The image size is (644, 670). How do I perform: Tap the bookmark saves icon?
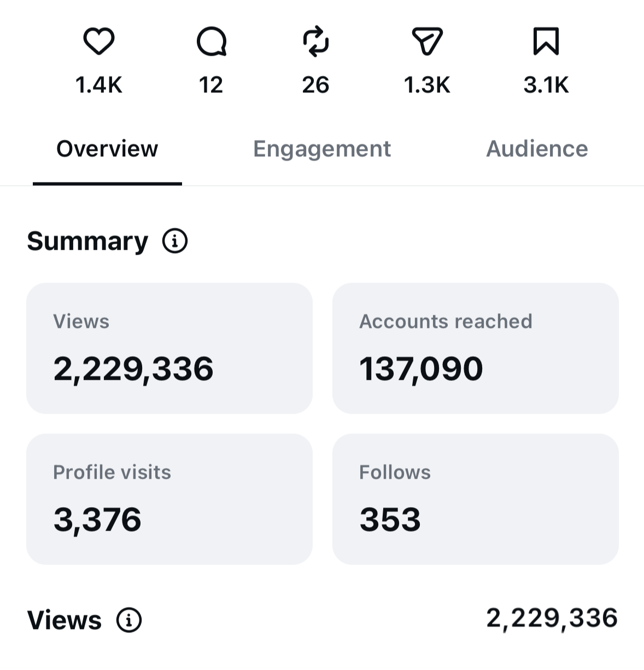[546, 42]
